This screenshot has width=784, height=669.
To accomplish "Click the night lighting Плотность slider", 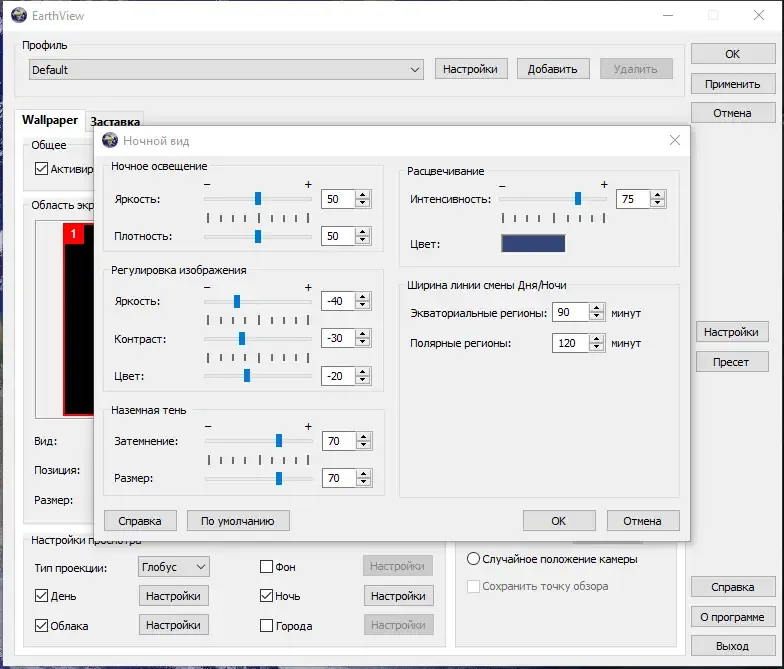I will pos(258,236).
